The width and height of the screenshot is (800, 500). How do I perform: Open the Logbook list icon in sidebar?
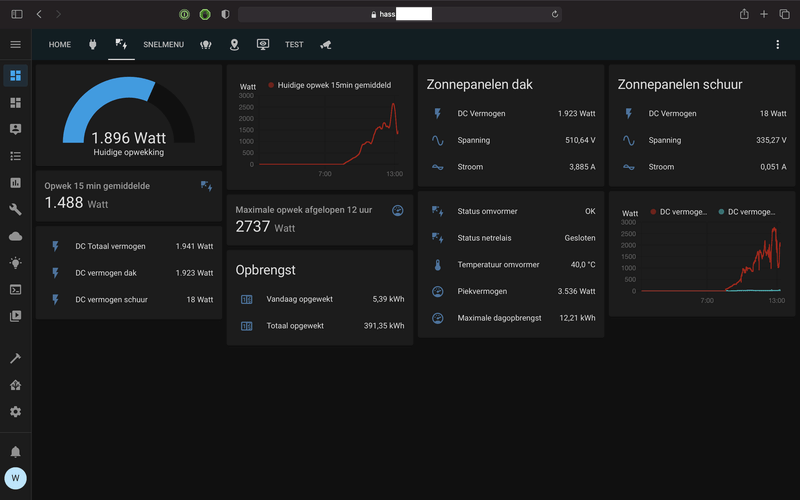[15, 156]
